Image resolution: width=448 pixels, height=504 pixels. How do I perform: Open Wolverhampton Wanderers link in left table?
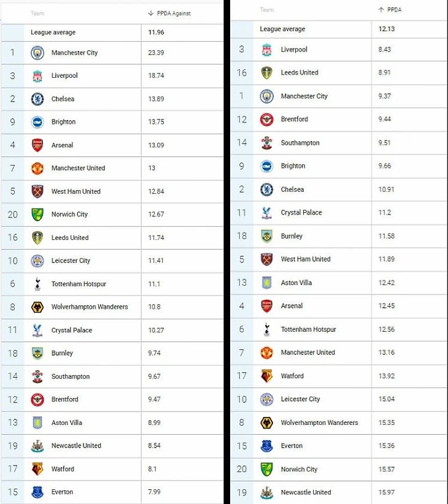coord(90,307)
